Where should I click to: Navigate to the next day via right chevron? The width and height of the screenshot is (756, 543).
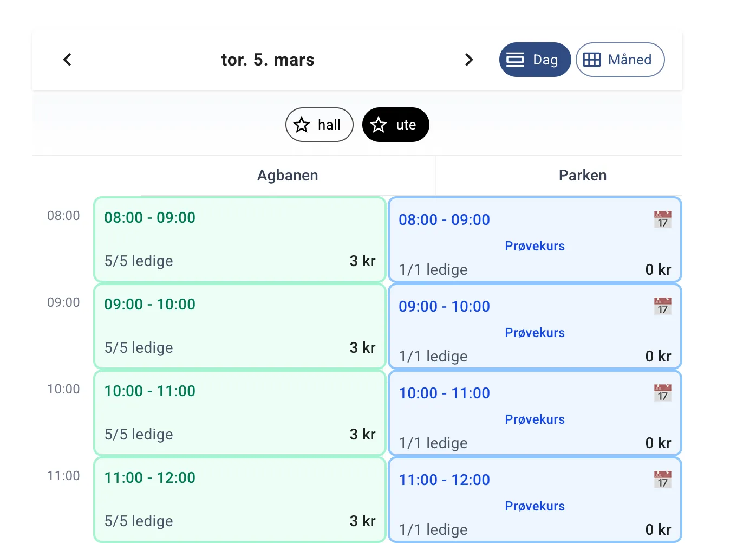469,60
